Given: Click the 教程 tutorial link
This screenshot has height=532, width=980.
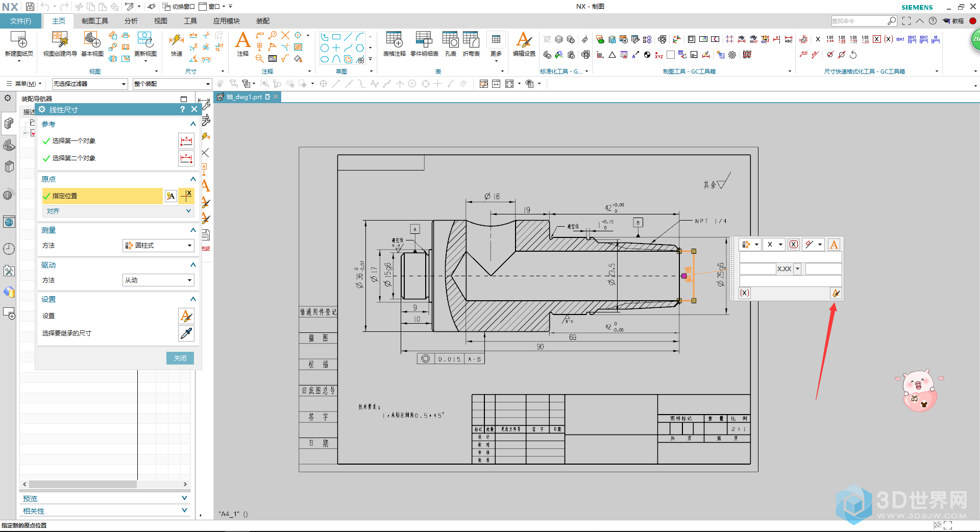Looking at the screenshot, I should [953, 21].
